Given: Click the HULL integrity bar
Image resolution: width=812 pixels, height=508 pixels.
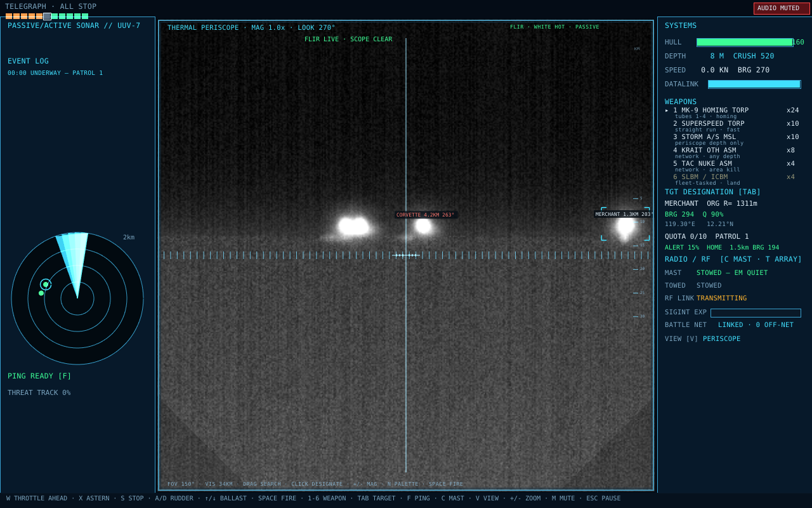Looking at the screenshot, I should [x=745, y=43].
